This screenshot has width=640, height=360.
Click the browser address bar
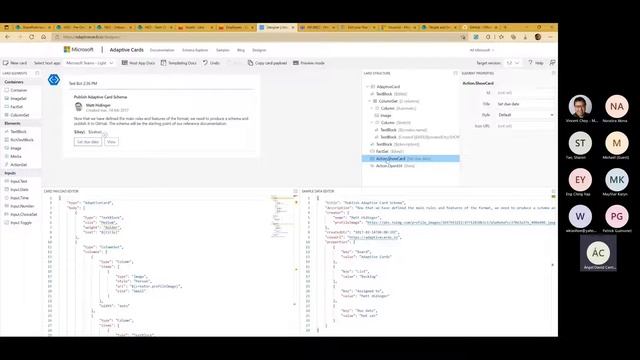[x=257, y=37]
